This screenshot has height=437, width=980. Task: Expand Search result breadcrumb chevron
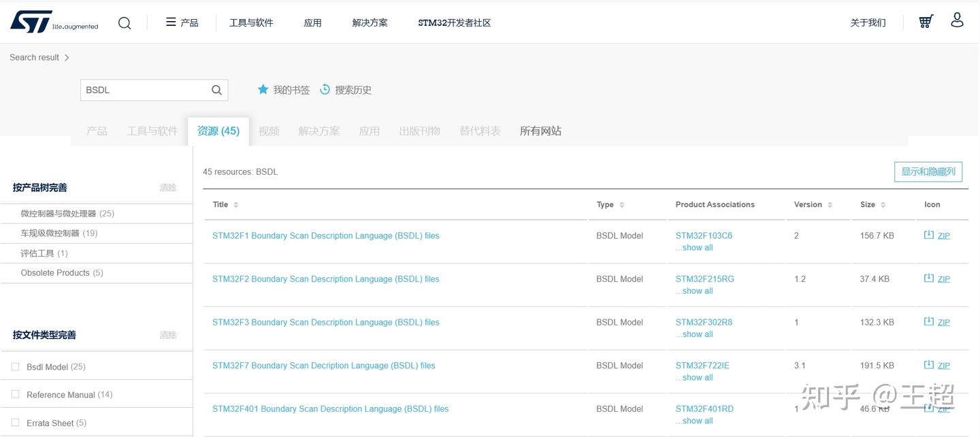(67, 58)
